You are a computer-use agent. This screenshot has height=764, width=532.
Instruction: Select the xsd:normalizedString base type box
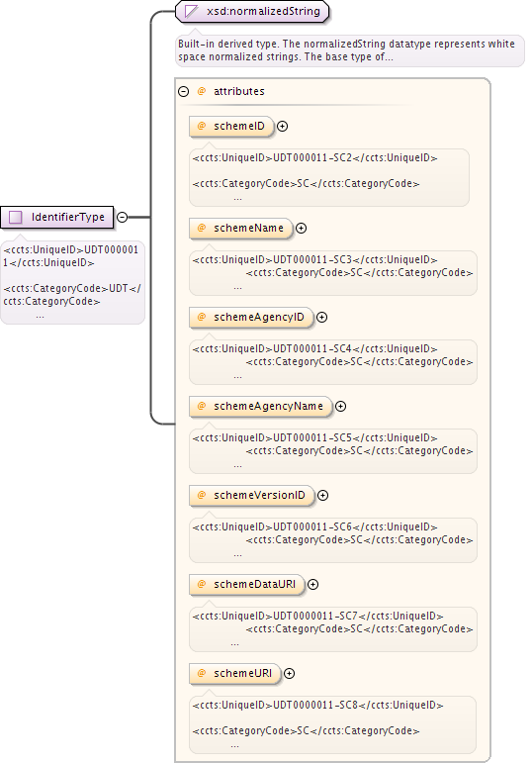click(252, 11)
